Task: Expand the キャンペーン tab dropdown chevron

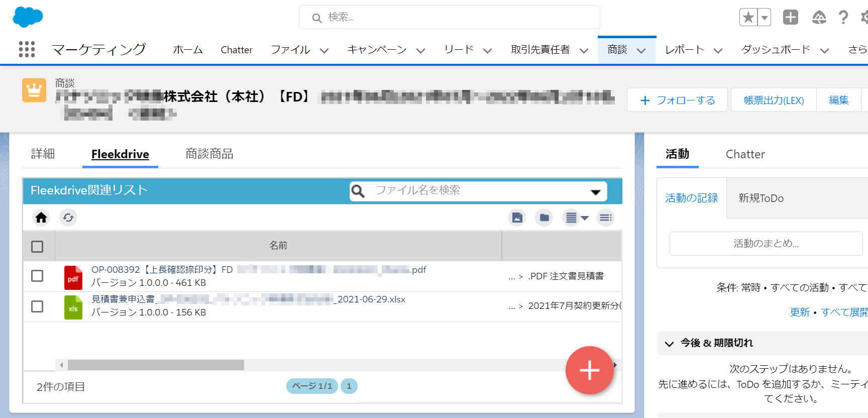Action: 421,51
